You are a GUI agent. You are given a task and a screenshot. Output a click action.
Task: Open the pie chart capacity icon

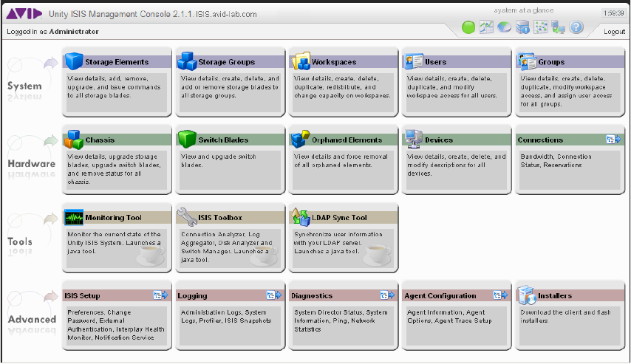click(504, 27)
